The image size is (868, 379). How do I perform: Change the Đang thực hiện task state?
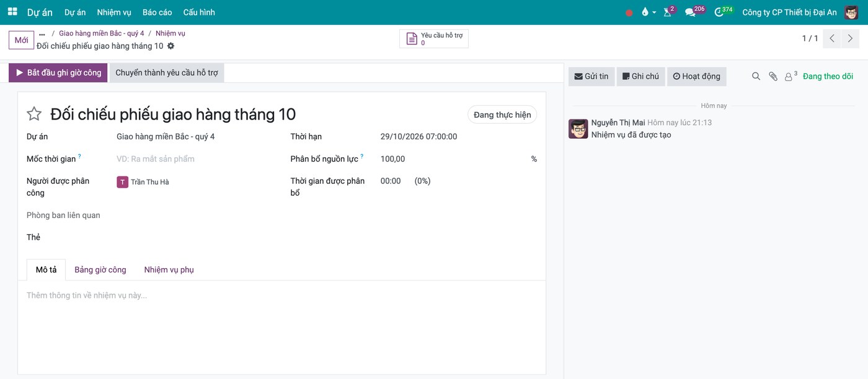coord(502,115)
